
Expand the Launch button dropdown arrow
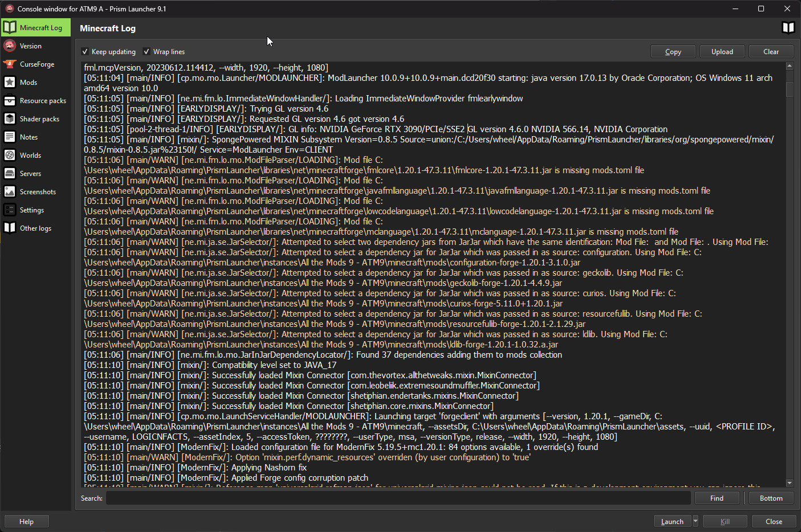coord(696,521)
